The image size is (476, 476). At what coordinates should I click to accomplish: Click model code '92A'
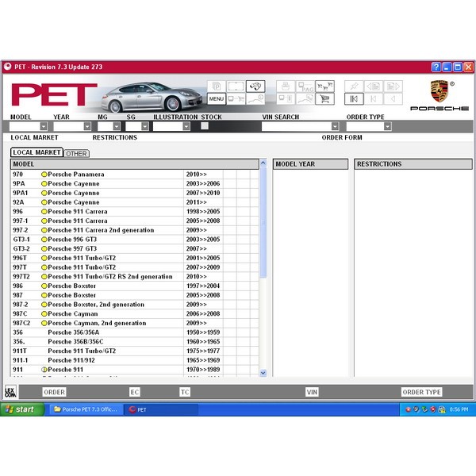point(18,202)
